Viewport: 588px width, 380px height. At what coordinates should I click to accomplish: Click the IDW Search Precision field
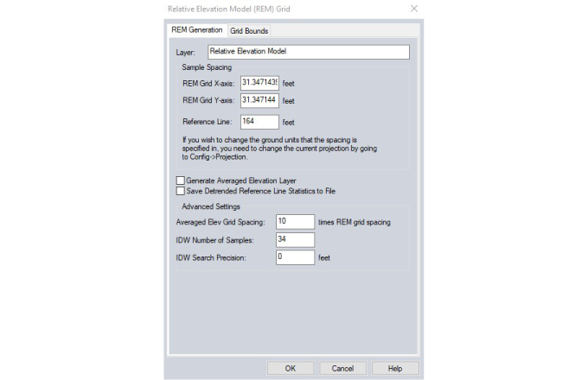(x=295, y=257)
